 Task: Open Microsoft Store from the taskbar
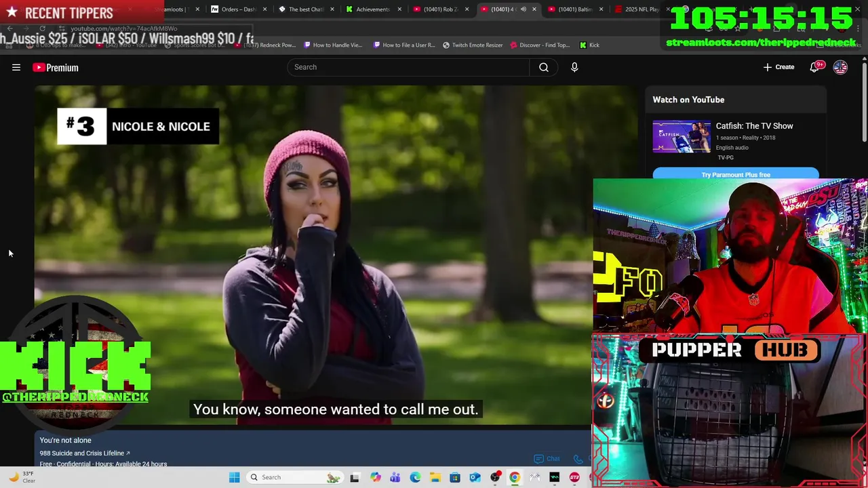tap(455, 477)
